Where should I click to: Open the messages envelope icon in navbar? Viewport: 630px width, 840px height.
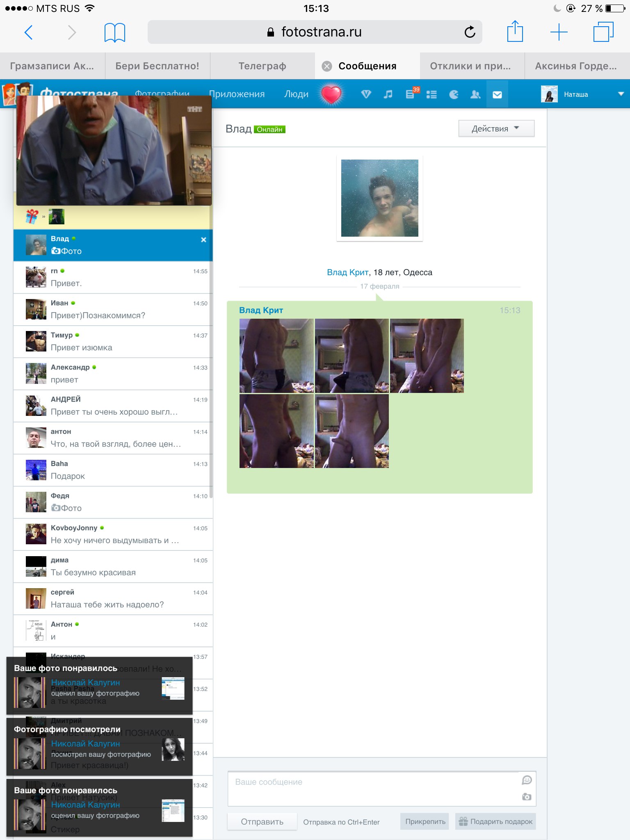tap(497, 95)
